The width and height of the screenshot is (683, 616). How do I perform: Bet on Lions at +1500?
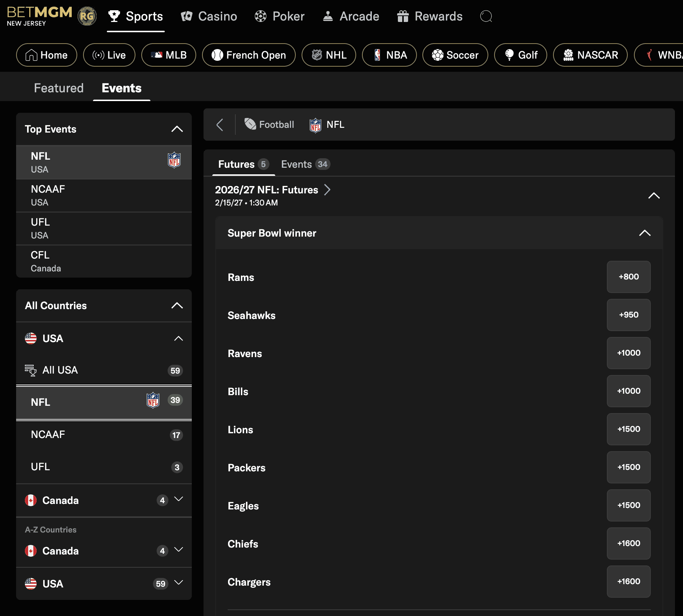click(x=629, y=429)
